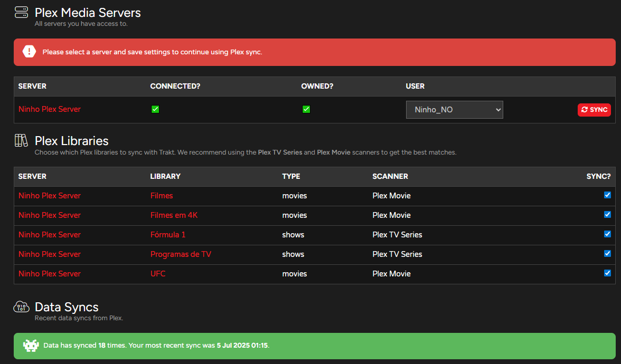
Task: Open Ninho Plex Server link in servers table
Action: coord(50,109)
